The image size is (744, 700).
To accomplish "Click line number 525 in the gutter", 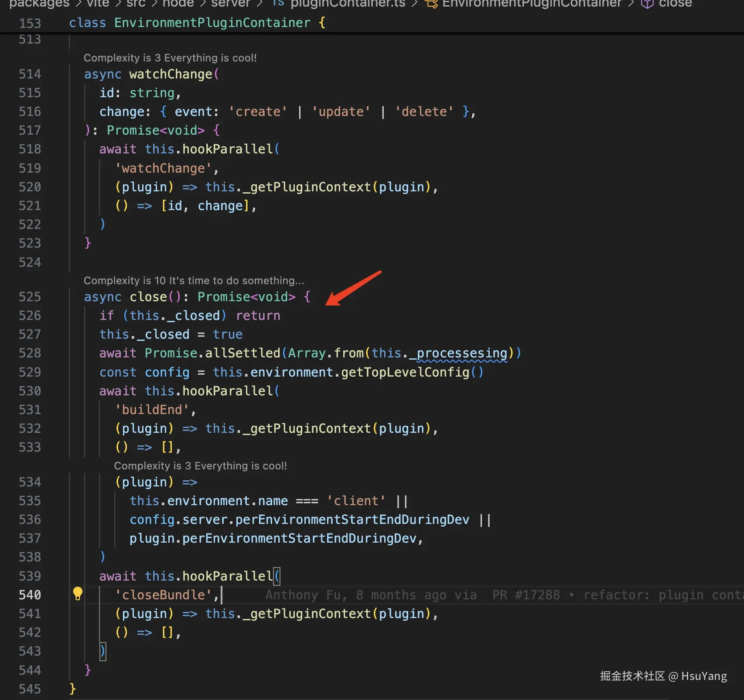I will (x=30, y=297).
